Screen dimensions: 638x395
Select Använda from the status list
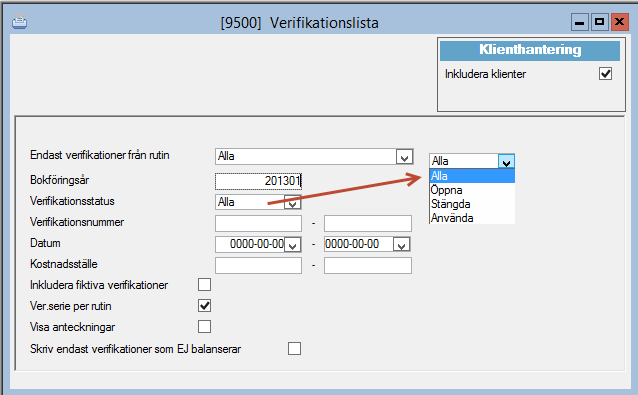[472, 218]
